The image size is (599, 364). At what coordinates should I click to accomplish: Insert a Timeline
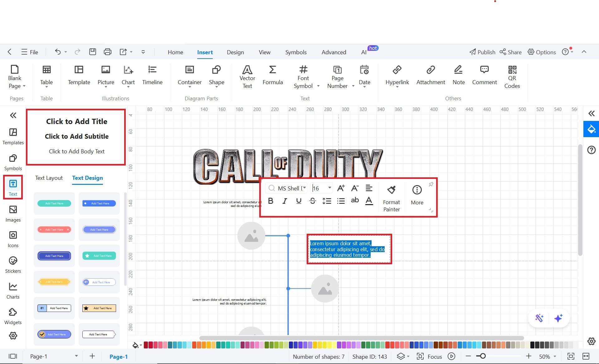(x=152, y=75)
